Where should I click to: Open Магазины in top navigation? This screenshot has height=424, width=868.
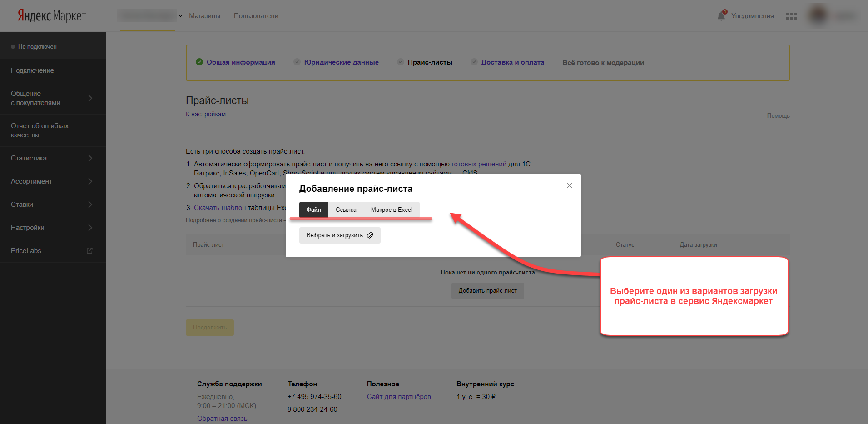click(204, 16)
